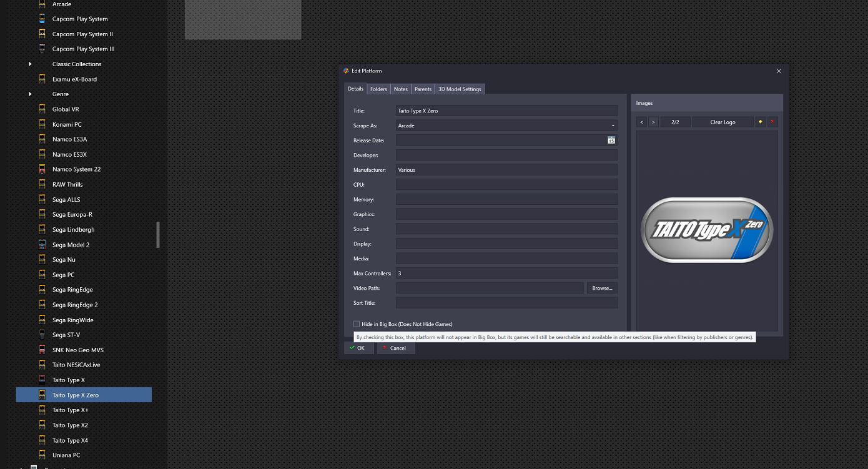Click the Global VR platform icon

point(42,109)
